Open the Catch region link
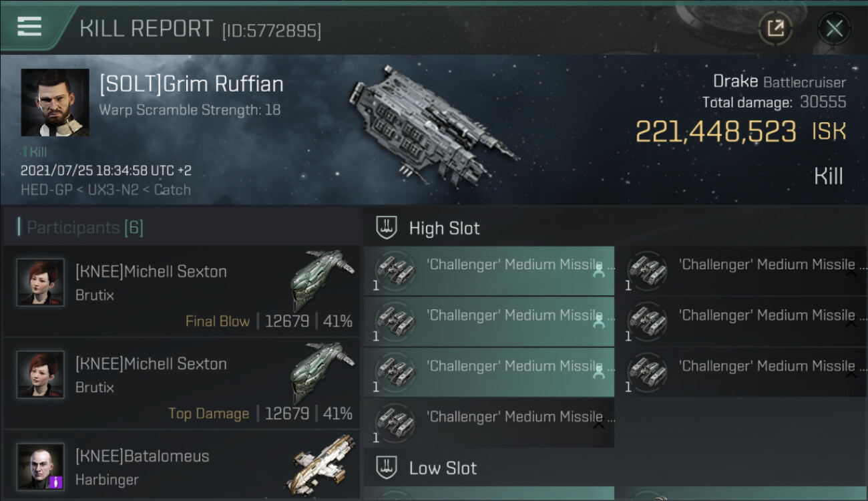This screenshot has width=868, height=501. click(x=172, y=190)
